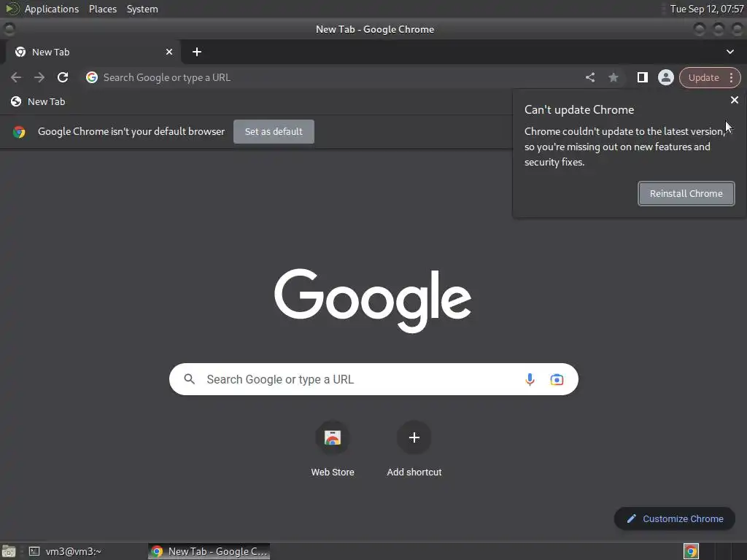Viewport: 747px width, 560px height.
Task: Bookmark this tab with the star icon
Action: 613,77
